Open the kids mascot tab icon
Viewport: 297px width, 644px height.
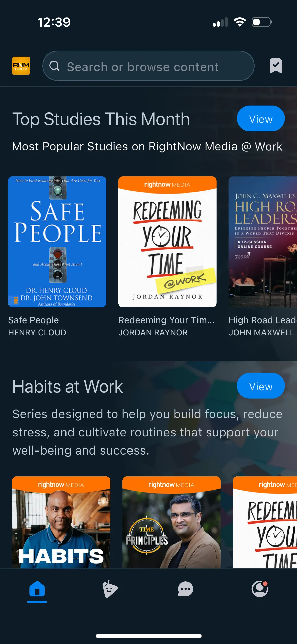click(110, 589)
